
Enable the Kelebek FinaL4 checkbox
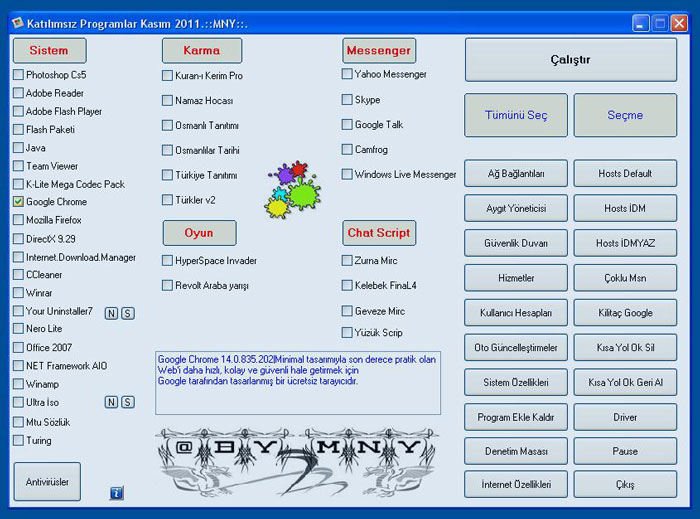347,285
